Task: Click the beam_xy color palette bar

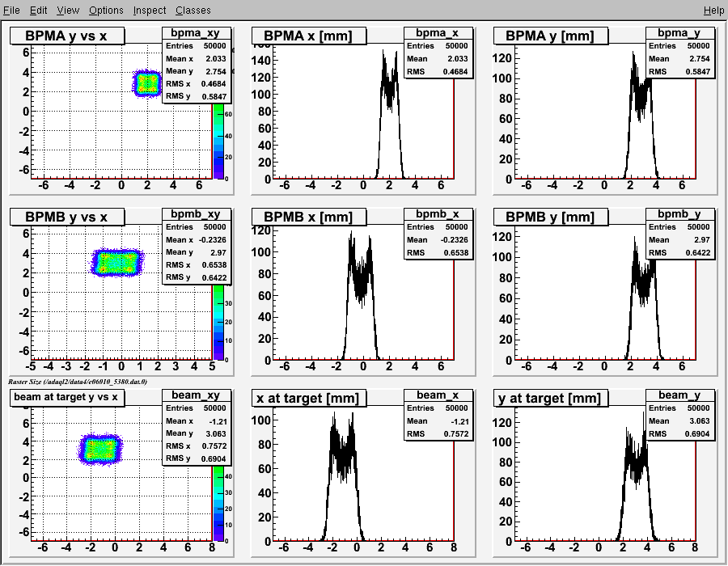Action: [218, 504]
